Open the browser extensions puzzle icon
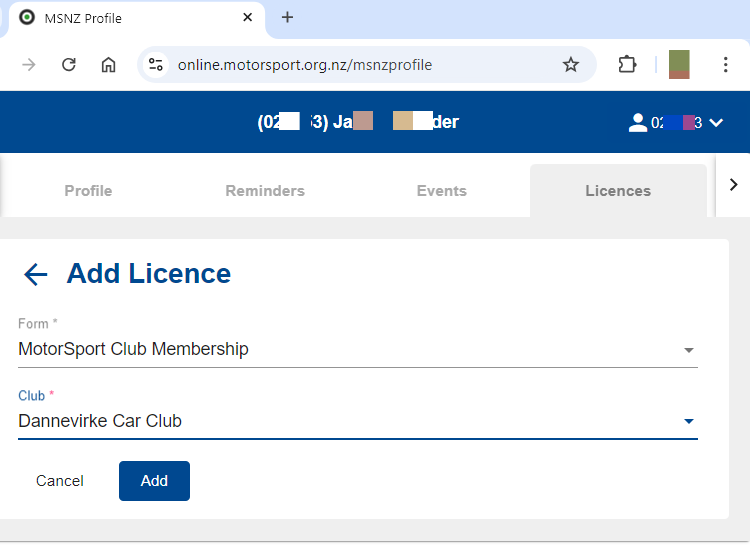Screen dimensions: 750x550 click(x=627, y=65)
